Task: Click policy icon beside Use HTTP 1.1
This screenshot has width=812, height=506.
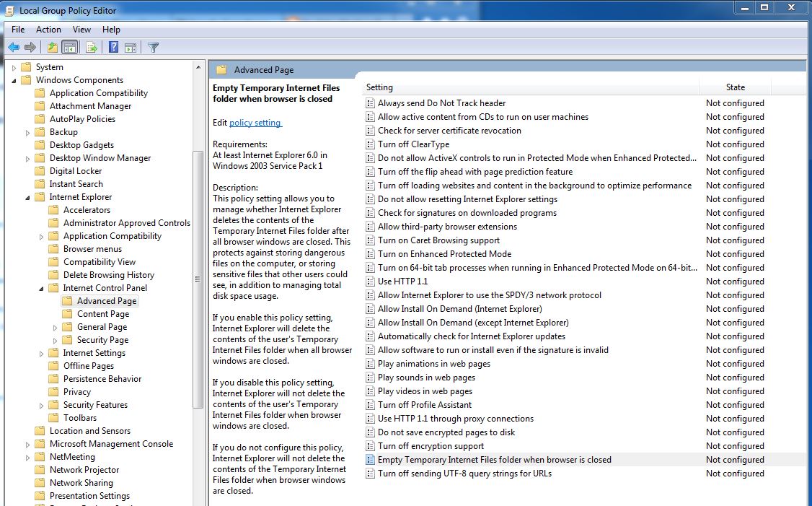Action: [x=370, y=282]
